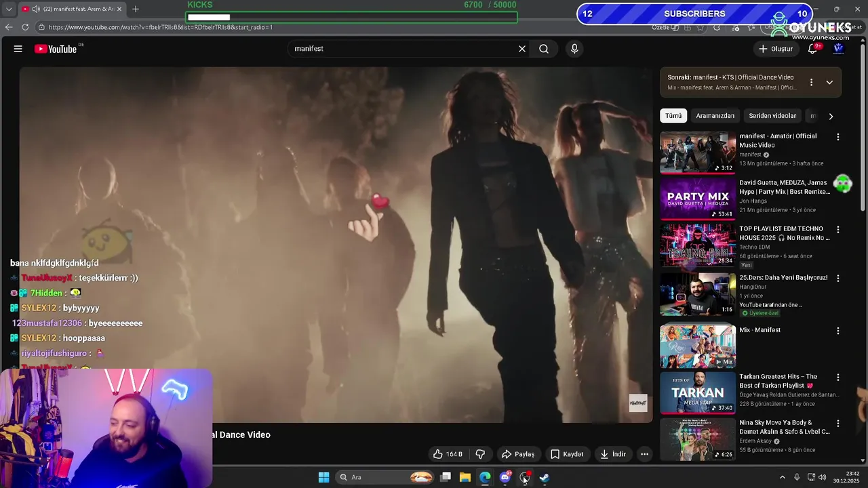Open options for manifest Amatör video
The image size is (868, 488).
(838, 137)
